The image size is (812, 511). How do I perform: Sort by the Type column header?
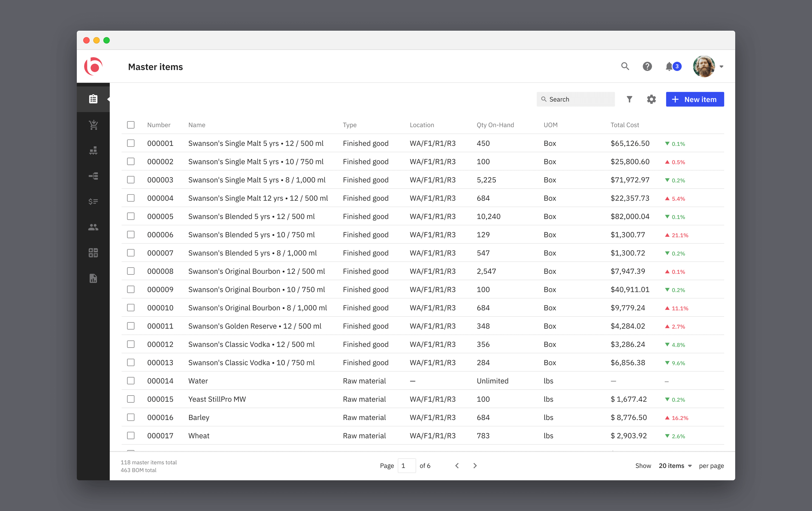[349, 125]
